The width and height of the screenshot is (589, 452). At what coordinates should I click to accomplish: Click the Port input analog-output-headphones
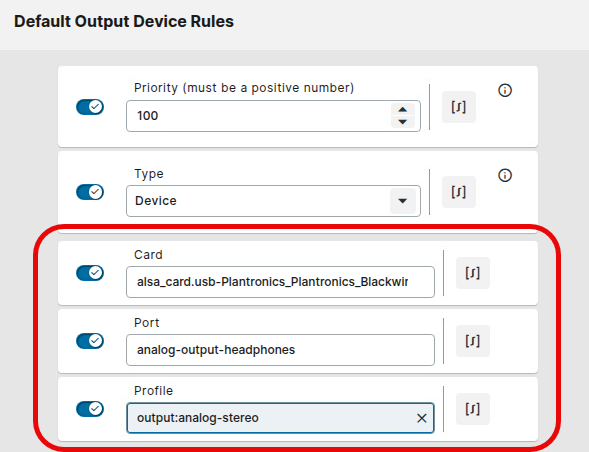point(280,350)
